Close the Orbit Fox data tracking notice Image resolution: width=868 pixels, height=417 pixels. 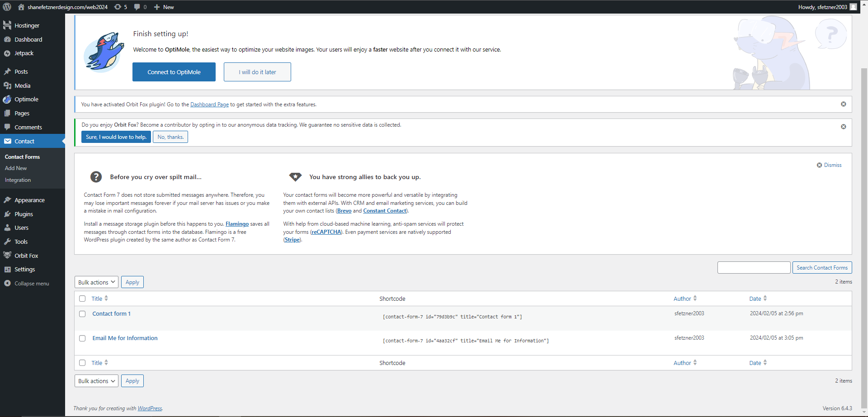(x=843, y=127)
